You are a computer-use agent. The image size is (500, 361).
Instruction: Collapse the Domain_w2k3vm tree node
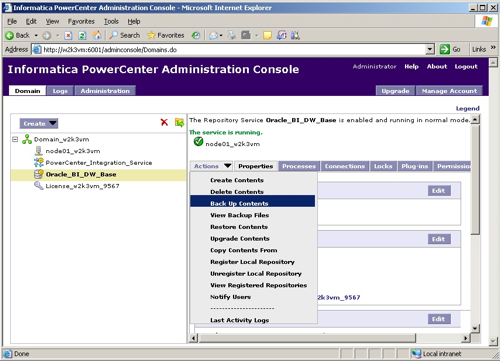coord(15,139)
